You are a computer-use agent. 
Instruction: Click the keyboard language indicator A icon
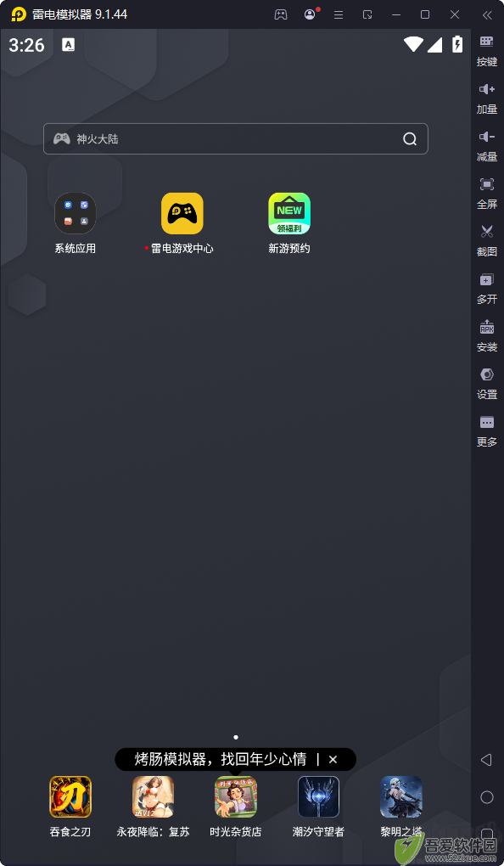pos(69,45)
